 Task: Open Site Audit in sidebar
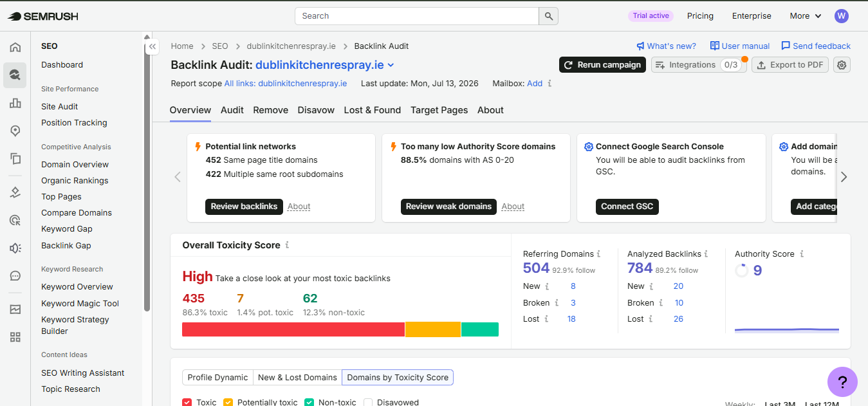click(x=60, y=107)
